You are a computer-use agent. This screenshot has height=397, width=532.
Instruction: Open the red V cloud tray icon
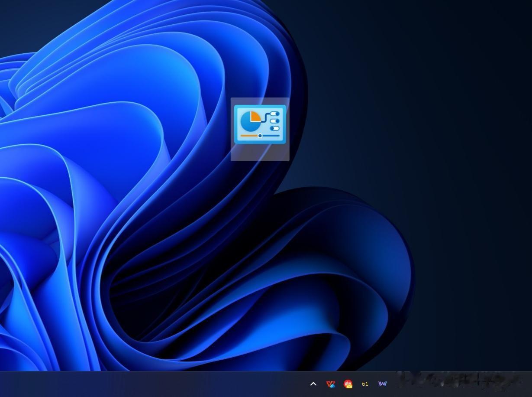coord(331,384)
